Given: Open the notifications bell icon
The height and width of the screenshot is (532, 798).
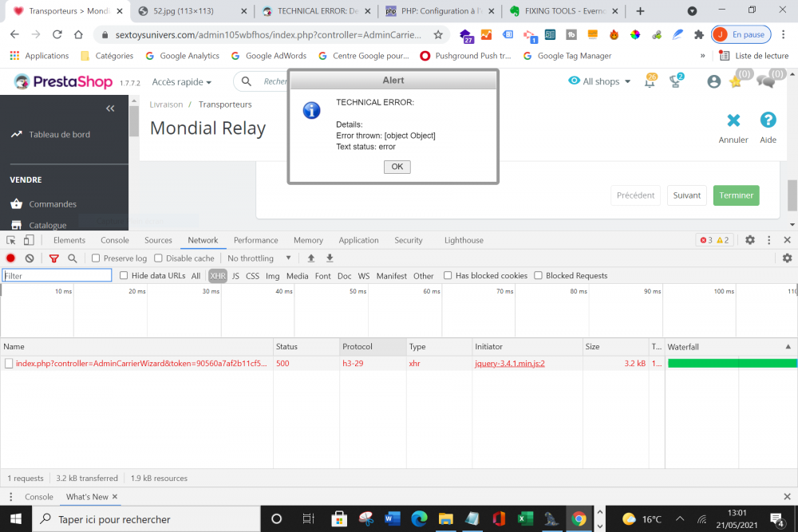Looking at the screenshot, I should coord(650,81).
